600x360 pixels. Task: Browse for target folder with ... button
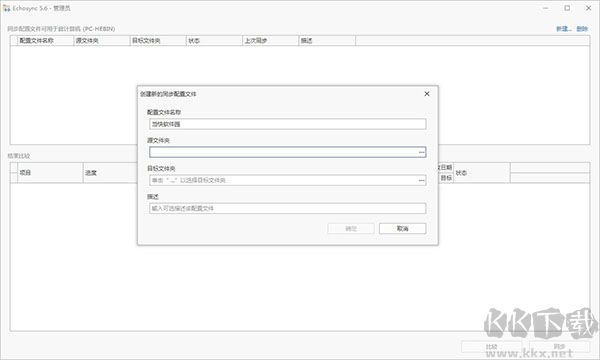(x=421, y=180)
